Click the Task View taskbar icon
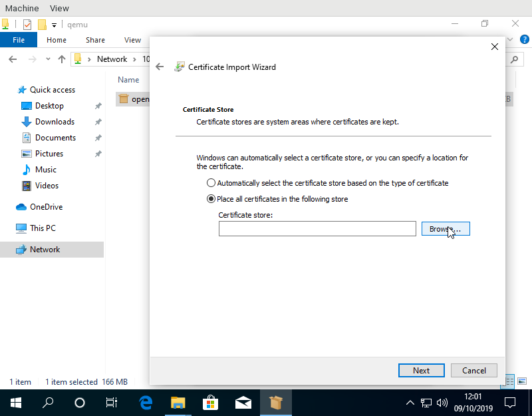The height and width of the screenshot is (416, 532). (x=112, y=403)
